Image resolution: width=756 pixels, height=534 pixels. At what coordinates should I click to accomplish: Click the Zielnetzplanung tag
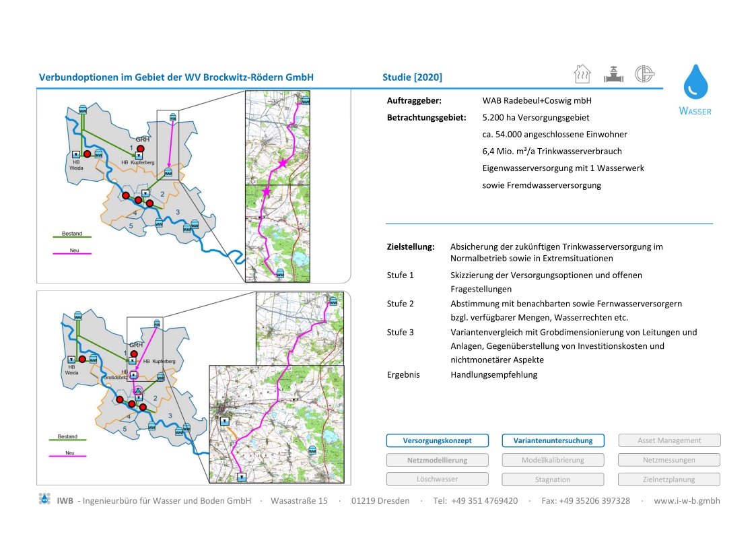point(669,479)
